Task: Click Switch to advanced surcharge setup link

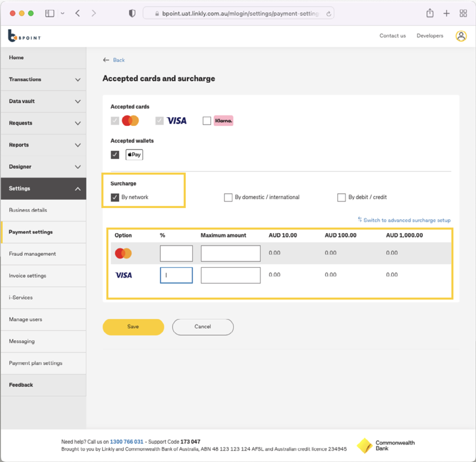Action: [x=407, y=220]
